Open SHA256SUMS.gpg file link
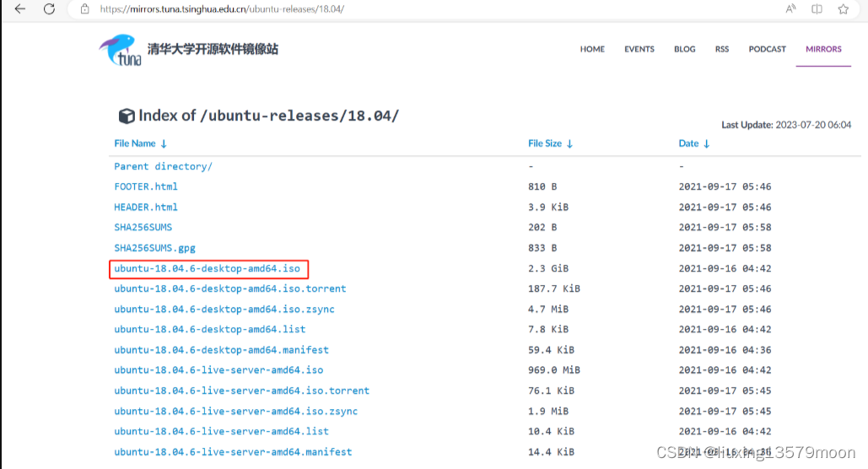The width and height of the screenshot is (868, 469). [155, 248]
